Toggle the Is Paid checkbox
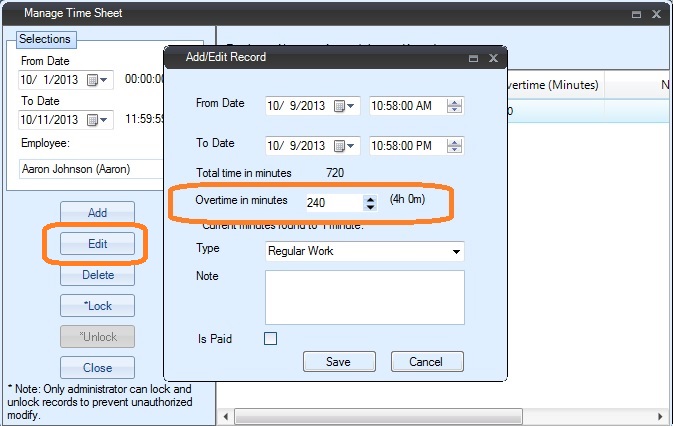The image size is (673, 426). point(270,338)
